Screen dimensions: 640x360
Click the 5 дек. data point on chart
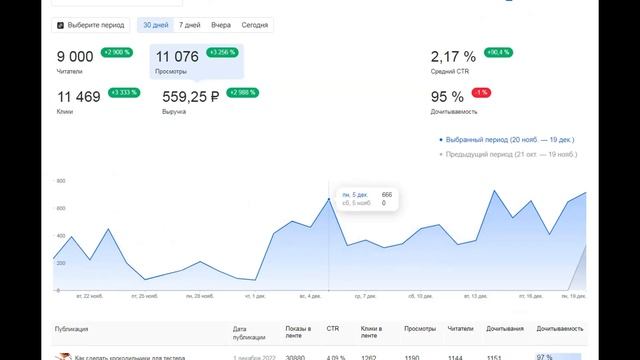tap(329, 199)
